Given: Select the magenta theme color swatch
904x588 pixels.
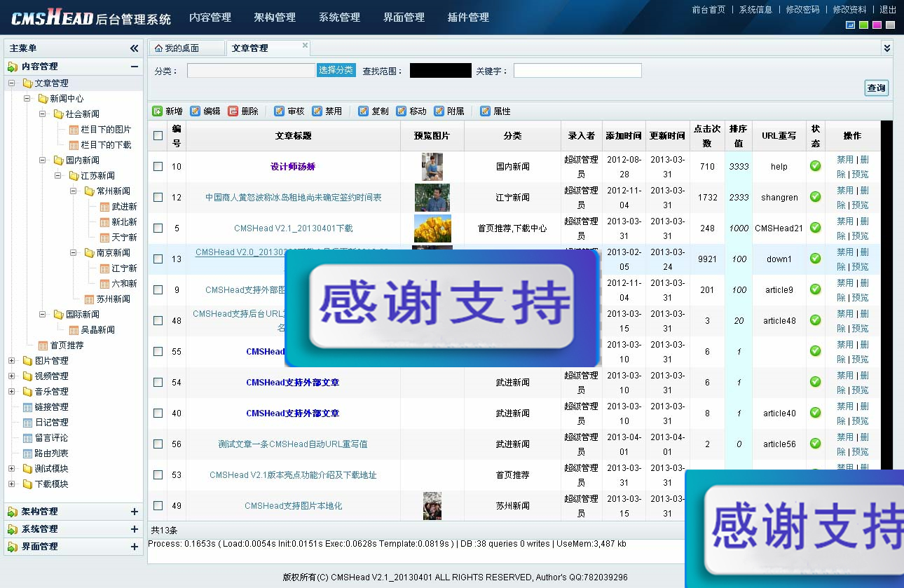Looking at the screenshot, I should point(877,25).
